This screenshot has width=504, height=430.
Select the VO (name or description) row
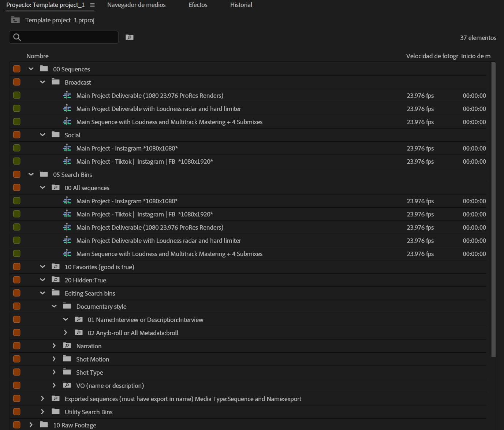pyautogui.click(x=248, y=386)
